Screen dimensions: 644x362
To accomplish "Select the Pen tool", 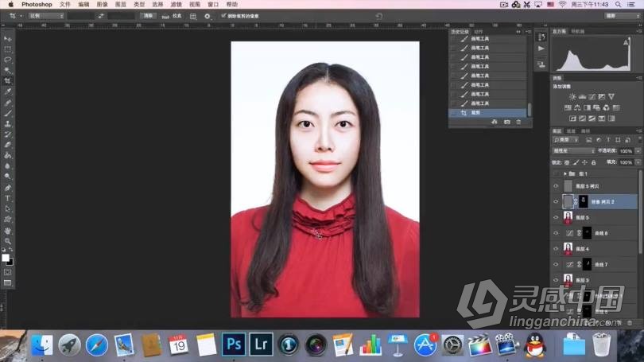I will tap(8, 188).
